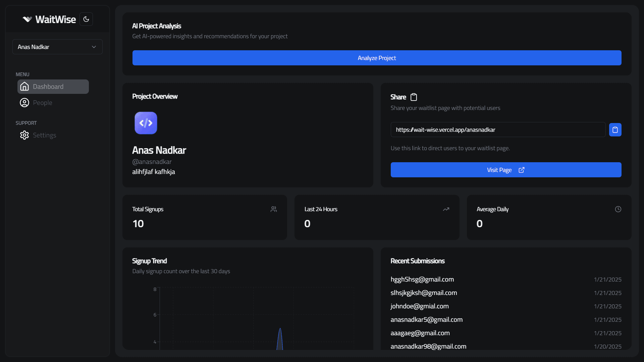Click the trending arrow icon in Last 24 Hours
644x362 pixels.
(x=446, y=209)
